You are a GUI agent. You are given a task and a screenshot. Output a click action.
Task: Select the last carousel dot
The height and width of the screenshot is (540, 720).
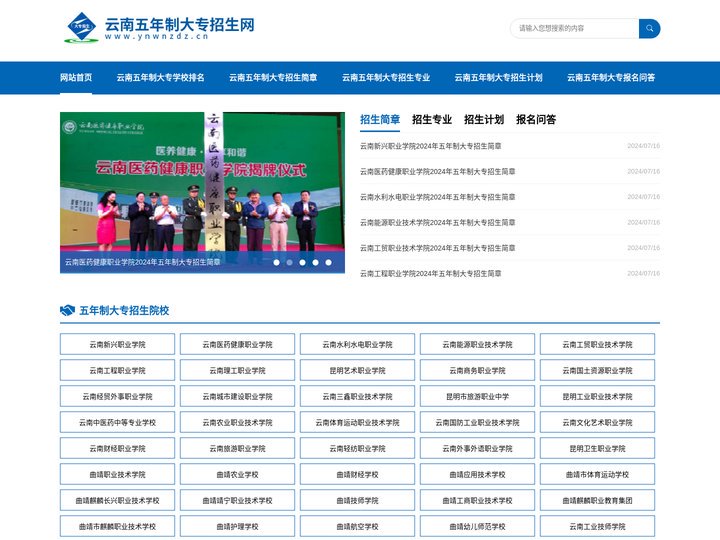[x=328, y=263]
